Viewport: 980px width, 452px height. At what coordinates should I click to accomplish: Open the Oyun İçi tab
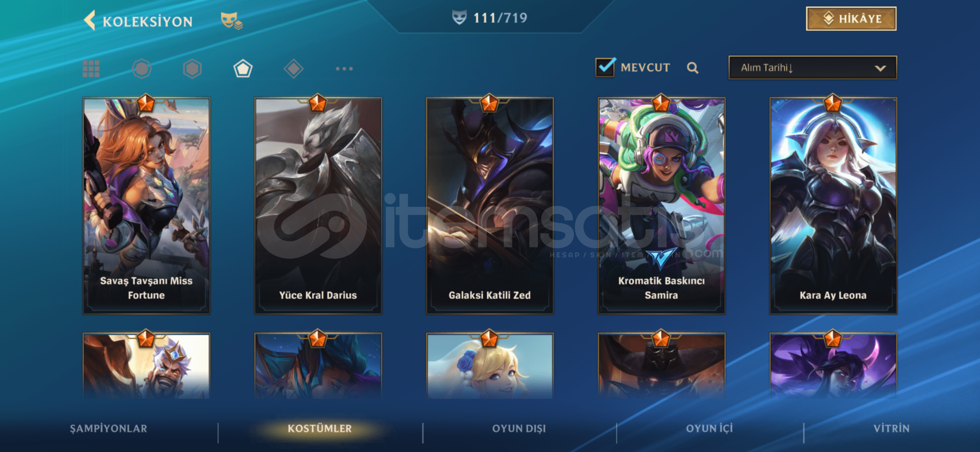tap(710, 429)
